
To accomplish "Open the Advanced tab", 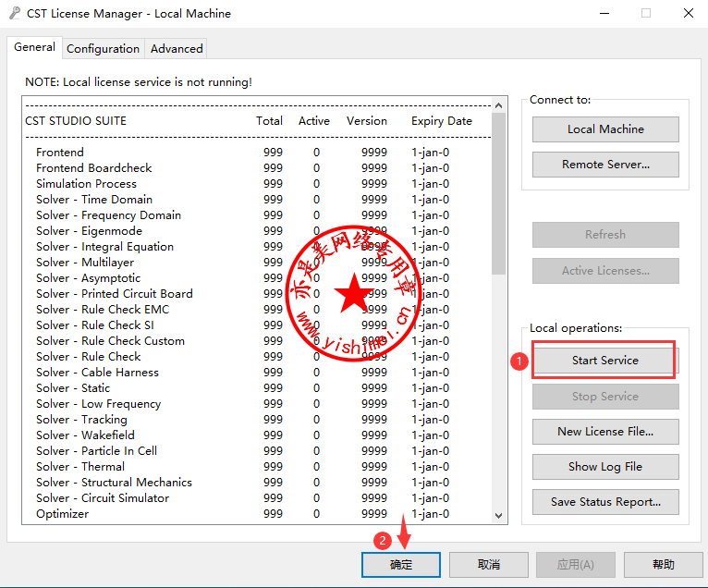I will pyautogui.click(x=177, y=49).
